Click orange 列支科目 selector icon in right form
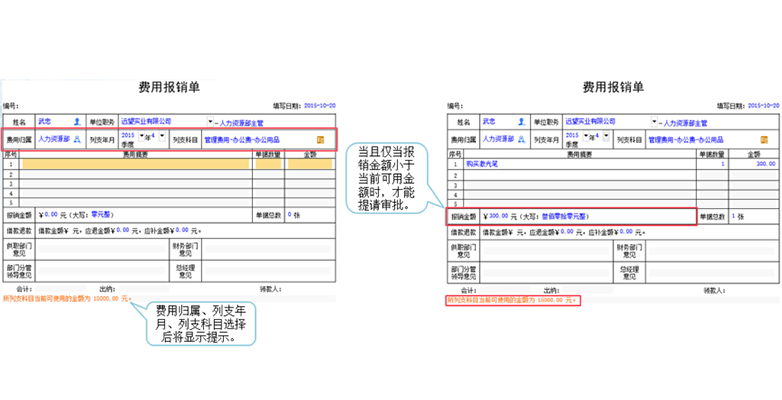 click(764, 140)
